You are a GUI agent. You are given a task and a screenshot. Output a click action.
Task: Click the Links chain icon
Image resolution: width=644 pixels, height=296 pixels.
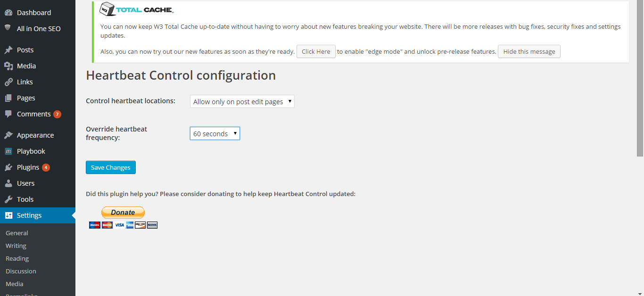(8, 82)
